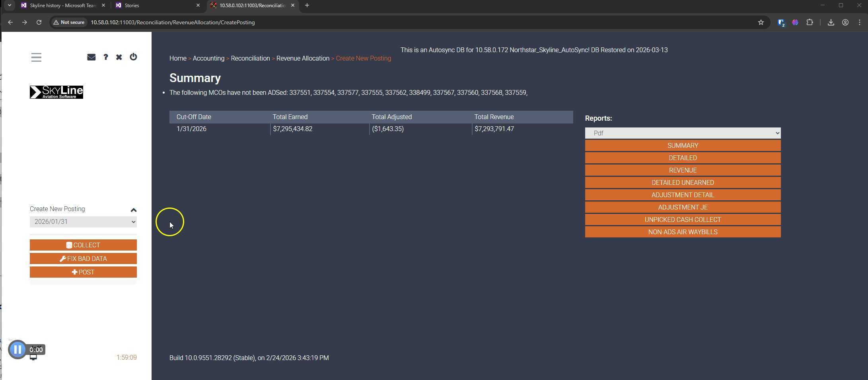Screen dimensions: 868x380
Task: Click the envelope mail icon
Action: [x=91, y=57]
